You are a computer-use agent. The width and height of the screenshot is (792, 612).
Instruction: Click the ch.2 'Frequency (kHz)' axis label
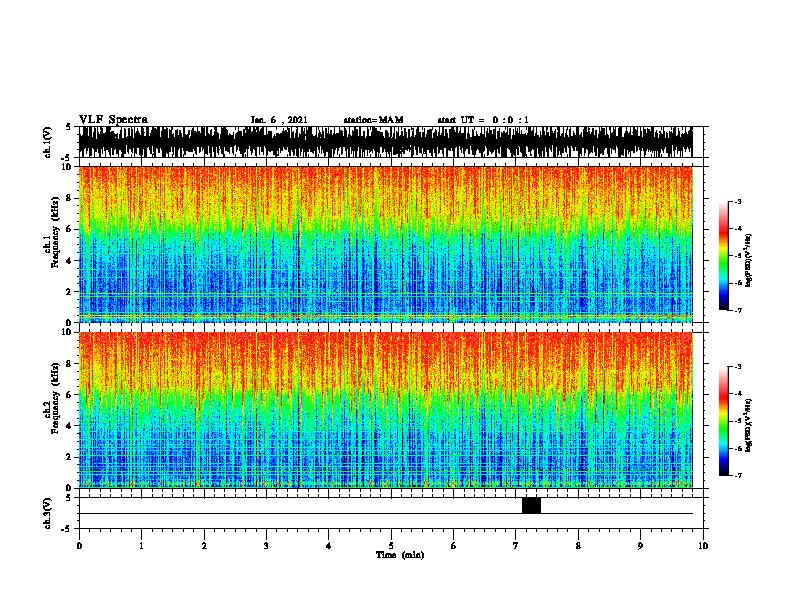(x=55, y=398)
